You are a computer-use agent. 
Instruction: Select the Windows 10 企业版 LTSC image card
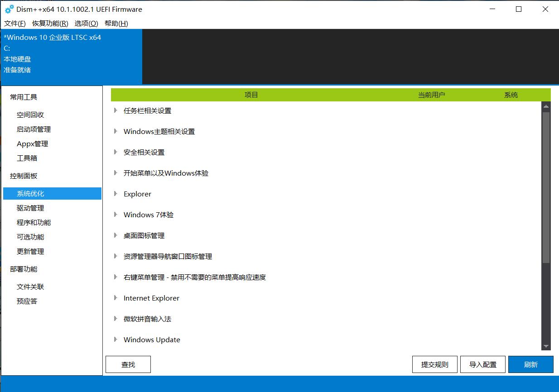click(71, 56)
